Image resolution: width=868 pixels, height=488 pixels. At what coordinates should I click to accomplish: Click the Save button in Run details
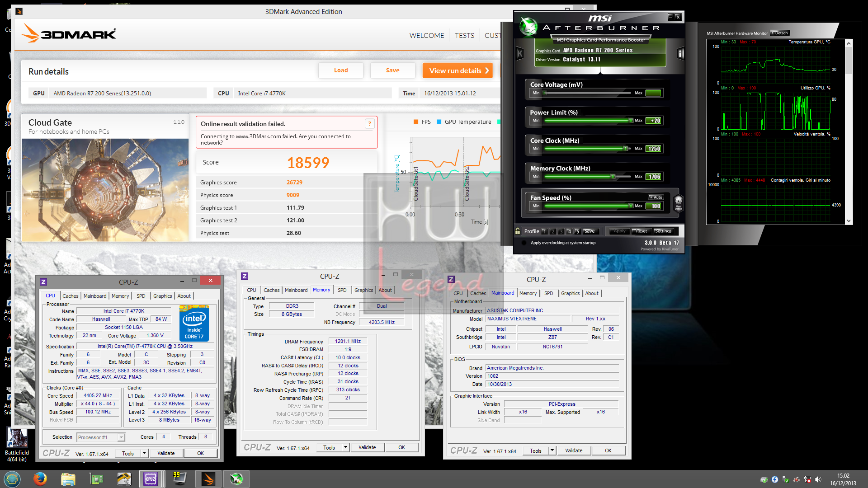392,70
